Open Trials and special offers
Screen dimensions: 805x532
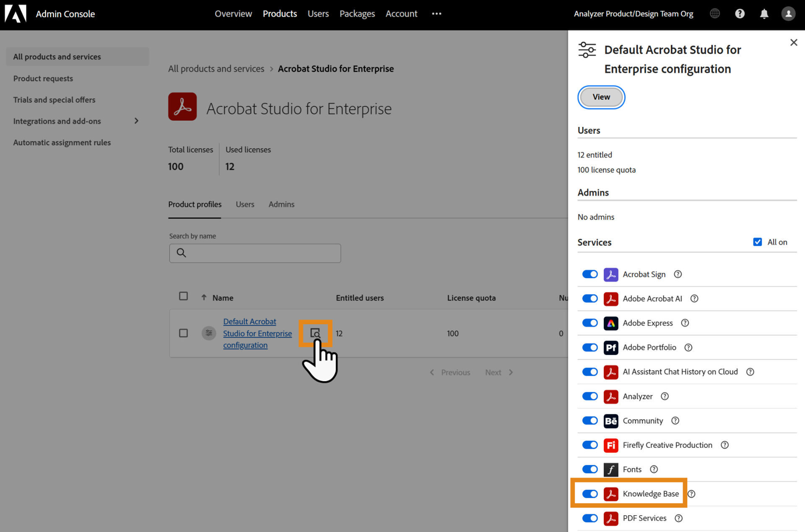pyautogui.click(x=54, y=100)
